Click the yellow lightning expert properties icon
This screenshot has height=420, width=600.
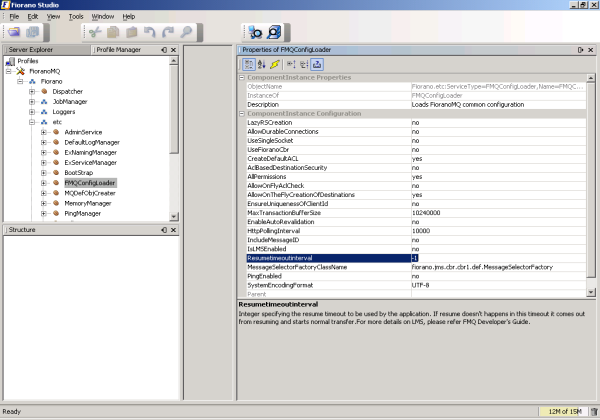pyautogui.click(x=275, y=64)
